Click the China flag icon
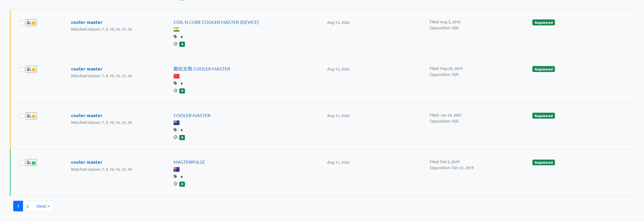This screenshot has width=644, height=222. coord(176,76)
